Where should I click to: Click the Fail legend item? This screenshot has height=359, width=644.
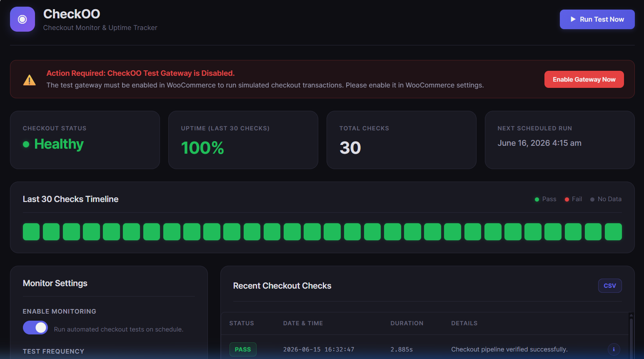(x=573, y=199)
